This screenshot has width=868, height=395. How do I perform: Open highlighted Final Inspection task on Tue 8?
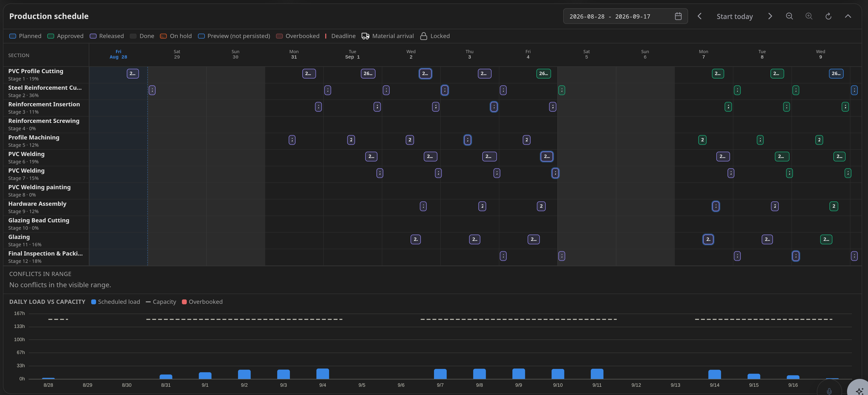(x=796, y=256)
